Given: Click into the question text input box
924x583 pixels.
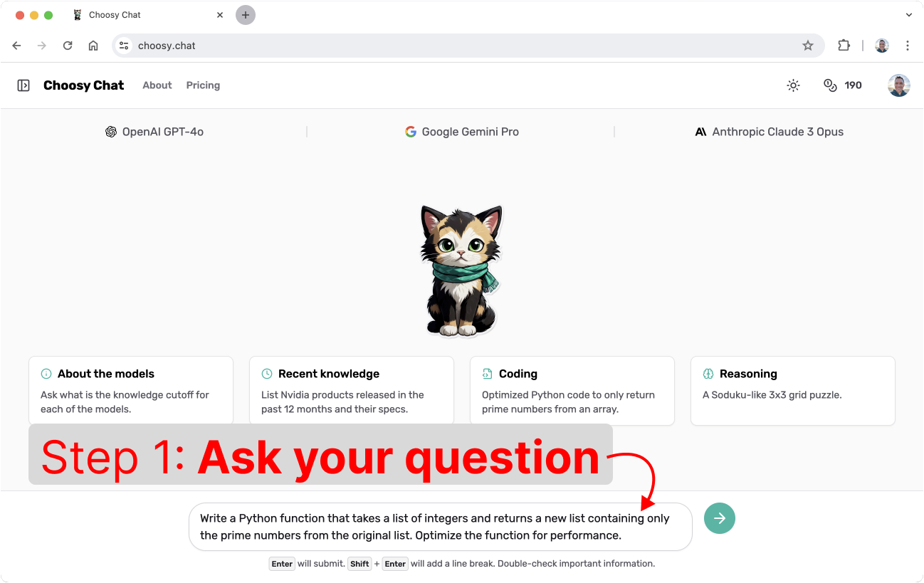Looking at the screenshot, I should [441, 527].
